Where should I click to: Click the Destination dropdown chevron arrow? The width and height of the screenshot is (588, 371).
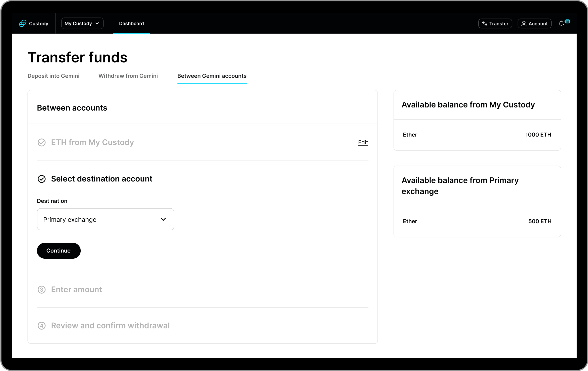[x=163, y=219]
